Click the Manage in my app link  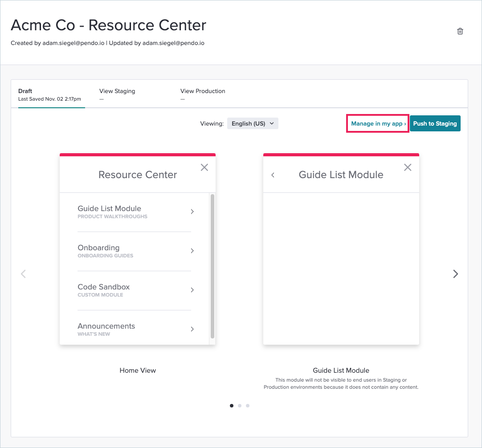[x=377, y=123]
